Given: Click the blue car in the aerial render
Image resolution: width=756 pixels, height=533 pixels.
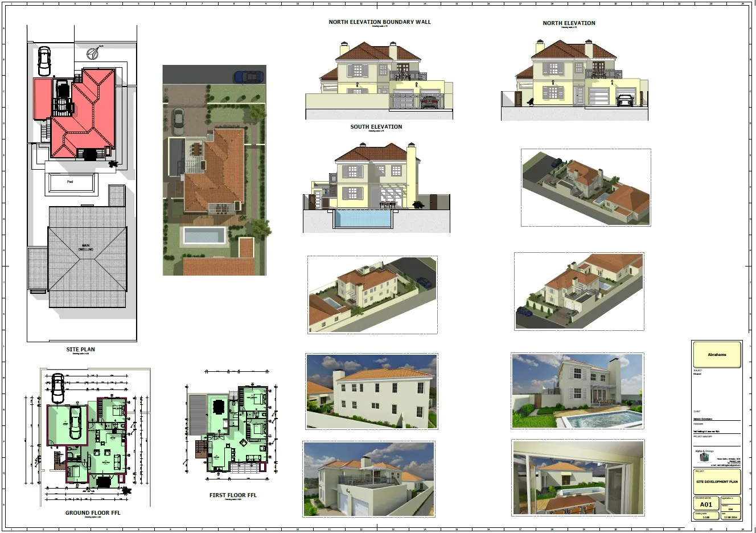Looking at the screenshot, I should click(248, 77).
